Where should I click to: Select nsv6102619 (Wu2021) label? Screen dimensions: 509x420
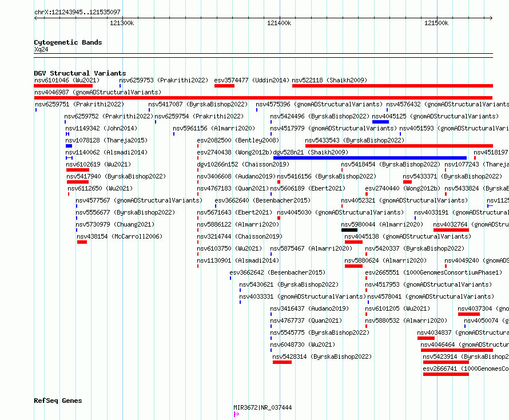pos(99,164)
